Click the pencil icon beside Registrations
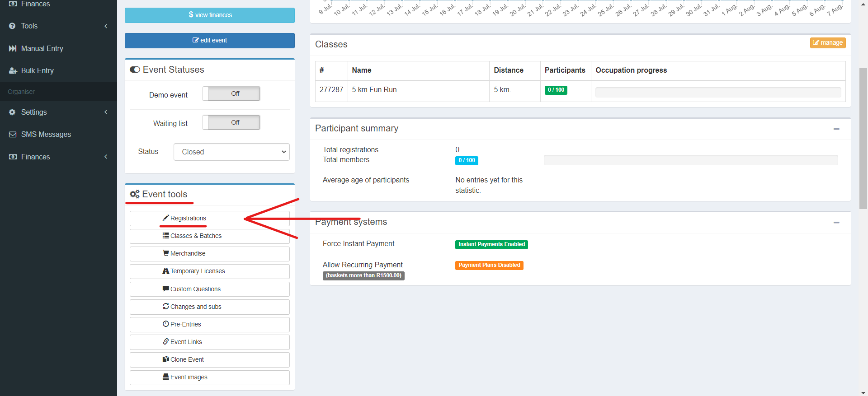 (166, 218)
